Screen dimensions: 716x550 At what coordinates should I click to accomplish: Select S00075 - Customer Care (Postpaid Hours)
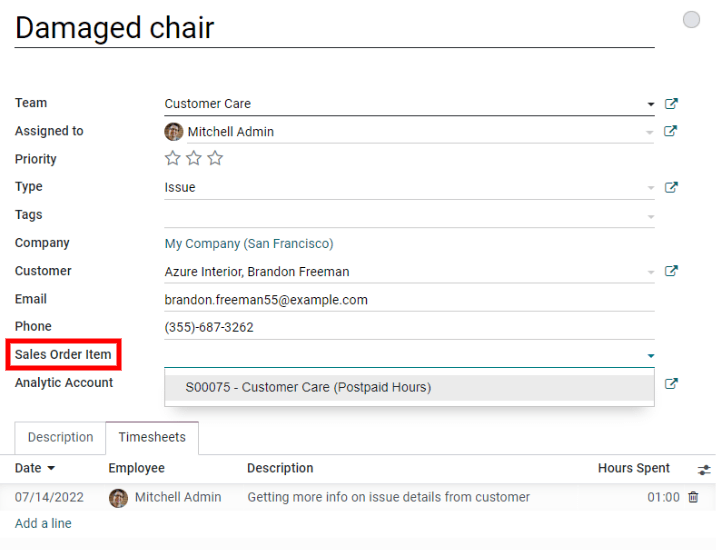pyautogui.click(x=308, y=387)
